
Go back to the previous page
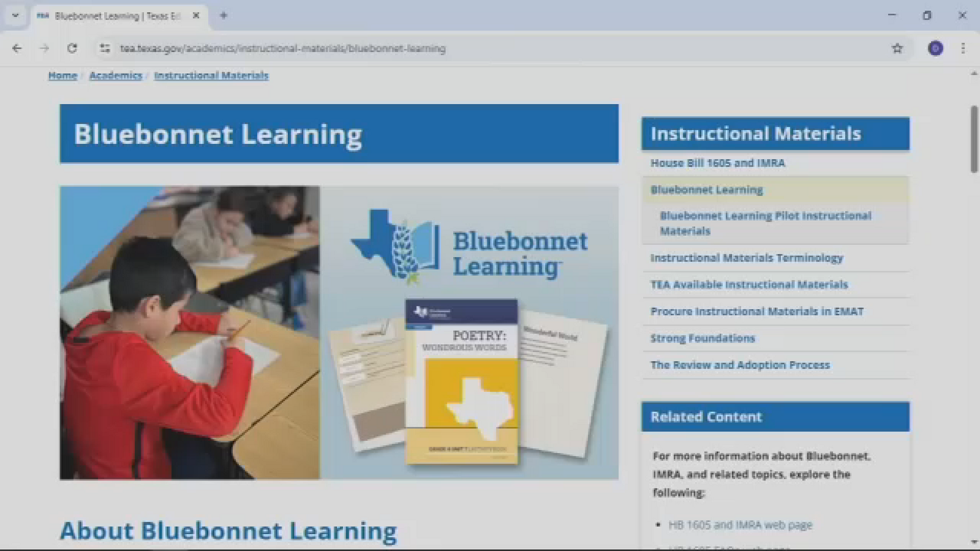click(17, 48)
